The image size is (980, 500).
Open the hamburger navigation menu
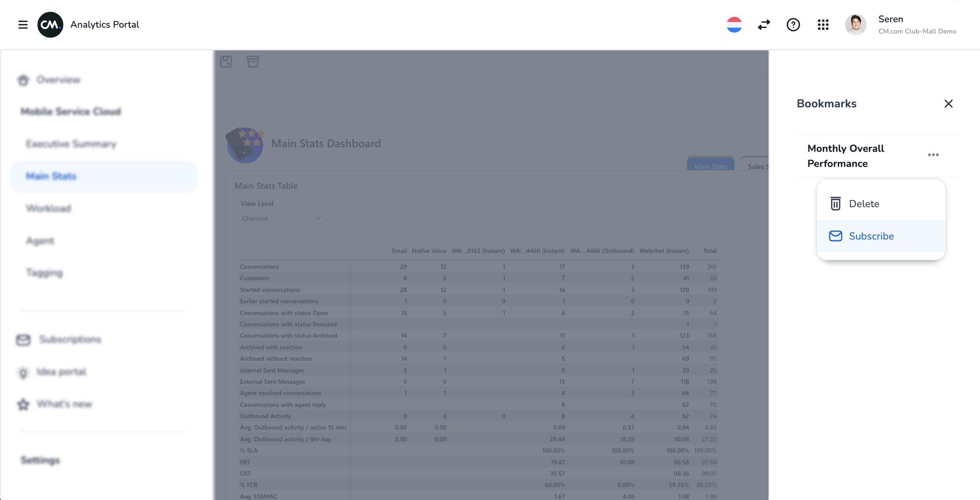coord(23,25)
